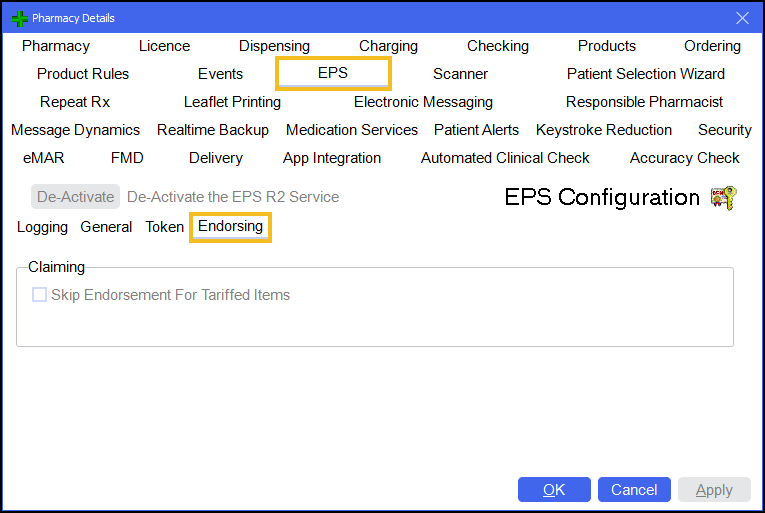765x513 pixels.
Task: Switch to the Logging sub-tab
Action: [42, 227]
